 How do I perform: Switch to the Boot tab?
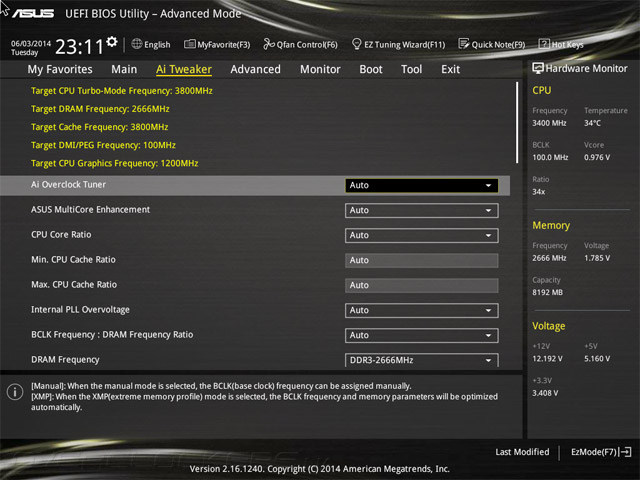[x=371, y=69]
